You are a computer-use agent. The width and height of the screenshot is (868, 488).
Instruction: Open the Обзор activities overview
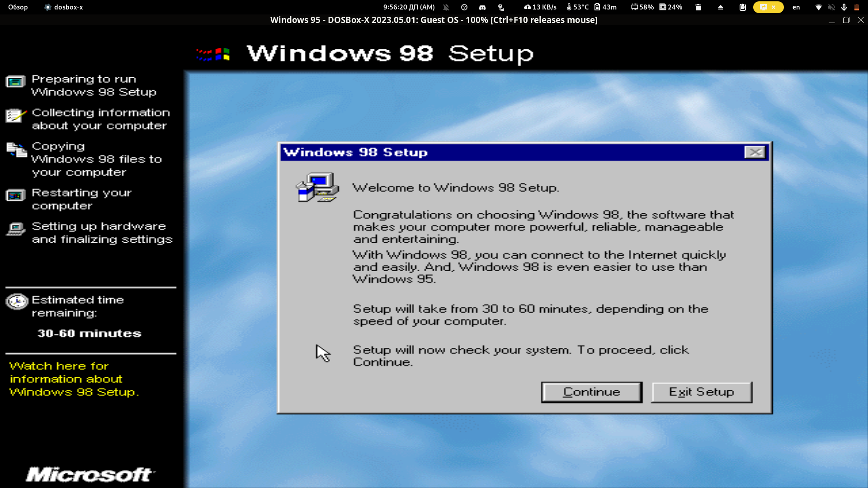[x=18, y=7]
